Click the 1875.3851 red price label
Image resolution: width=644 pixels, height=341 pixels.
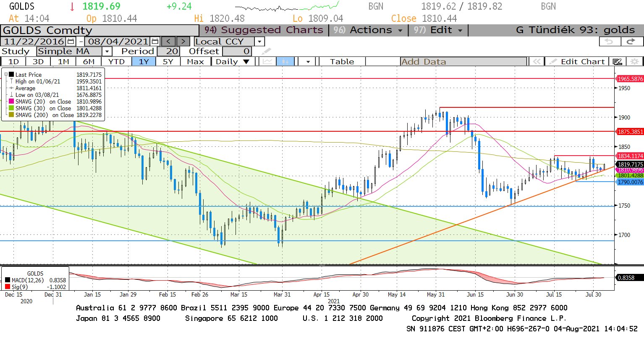tap(630, 132)
